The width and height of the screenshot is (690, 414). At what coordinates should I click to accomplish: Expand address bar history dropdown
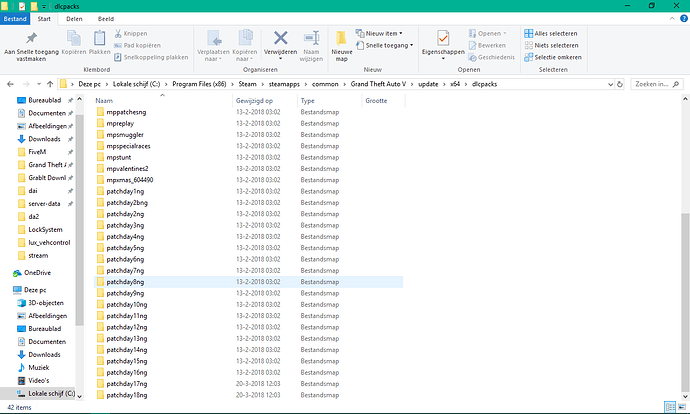[x=610, y=84]
